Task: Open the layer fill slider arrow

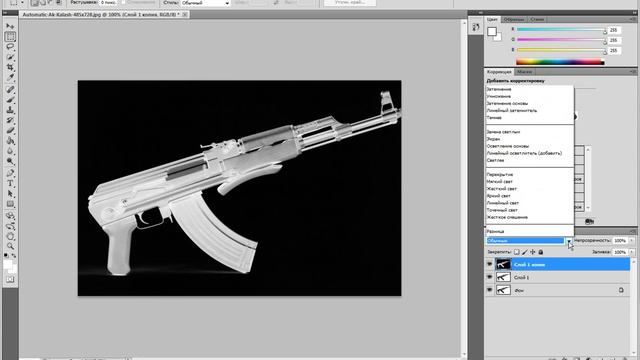Action: [x=631, y=252]
